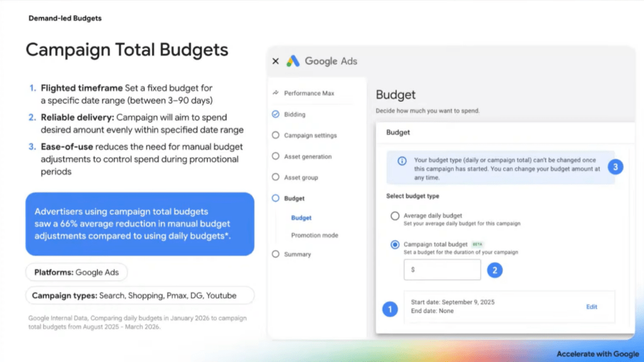Click the "End date: None" text

click(432, 311)
